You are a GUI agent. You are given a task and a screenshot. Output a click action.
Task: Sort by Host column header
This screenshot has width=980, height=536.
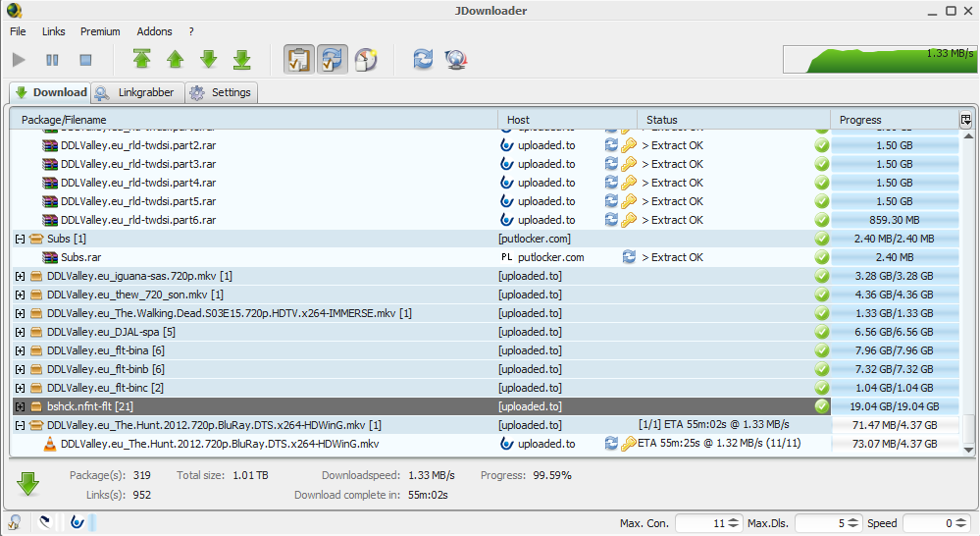[x=568, y=120]
